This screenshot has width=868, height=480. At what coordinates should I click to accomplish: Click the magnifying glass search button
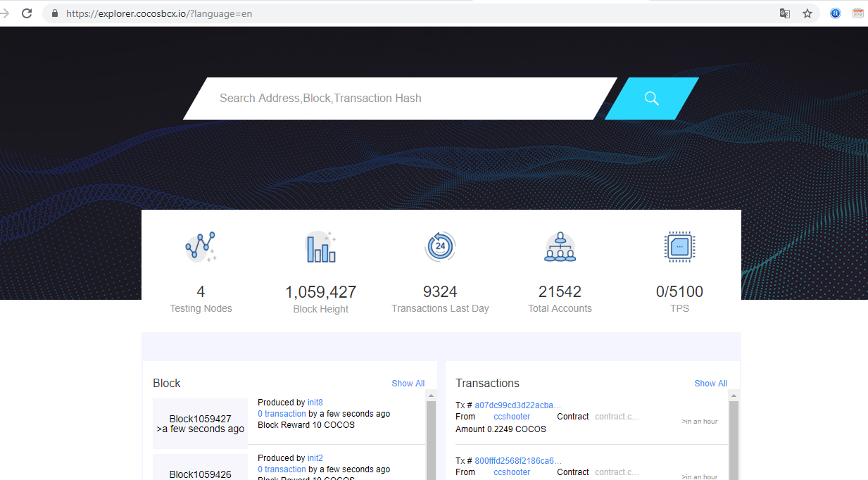pyautogui.click(x=651, y=99)
